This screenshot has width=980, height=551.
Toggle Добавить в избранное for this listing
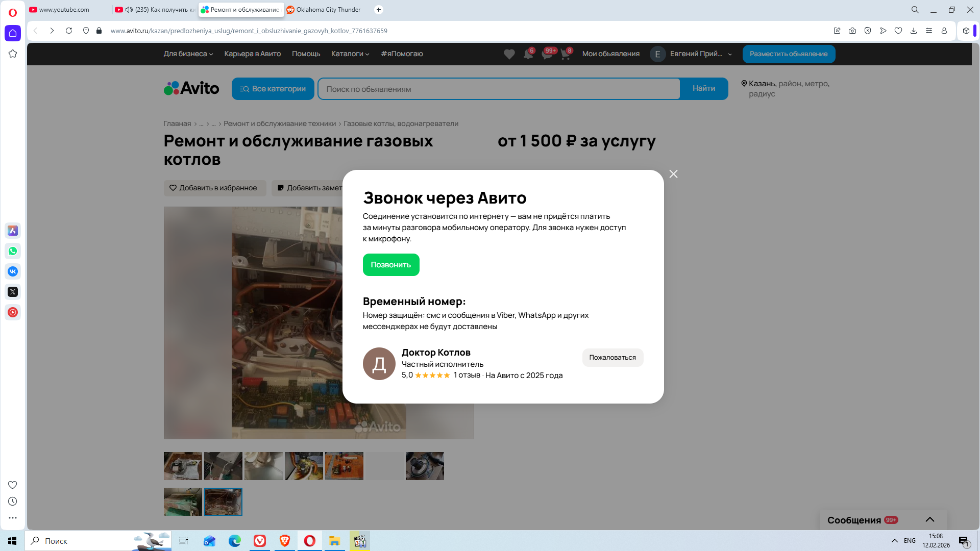[x=214, y=188]
